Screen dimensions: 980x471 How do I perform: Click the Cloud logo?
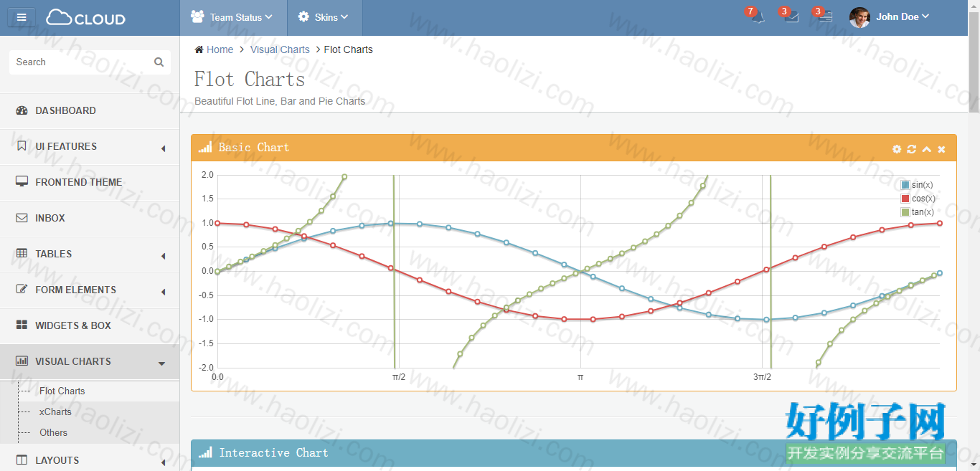point(86,18)
